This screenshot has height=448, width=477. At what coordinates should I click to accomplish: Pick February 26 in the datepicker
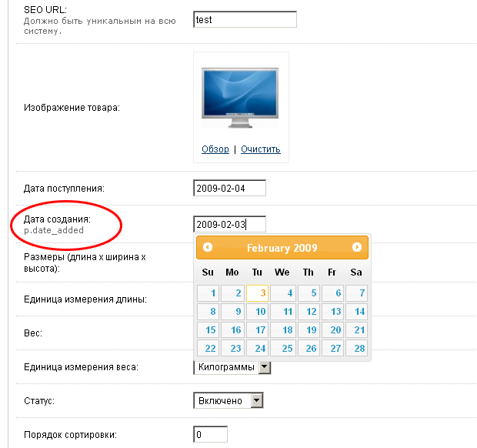point(308,349)
